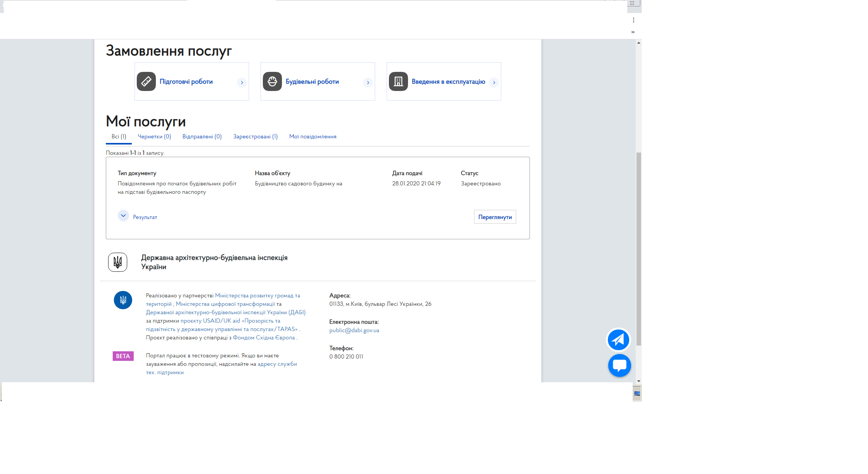Switch to the Чернетки (0) tab

click(154, 136)
